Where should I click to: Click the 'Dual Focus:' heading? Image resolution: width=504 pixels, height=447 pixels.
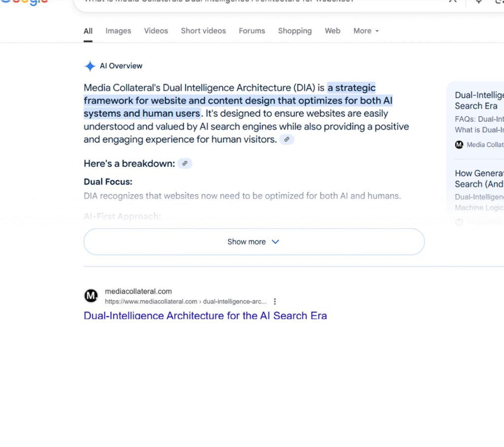pos(108,182)
